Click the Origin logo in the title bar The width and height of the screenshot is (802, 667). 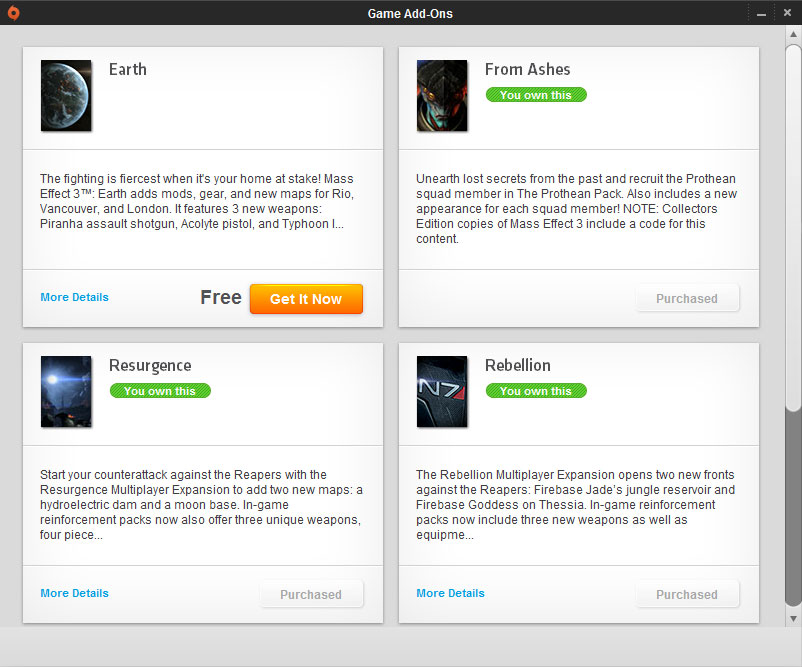pos(13,13)
